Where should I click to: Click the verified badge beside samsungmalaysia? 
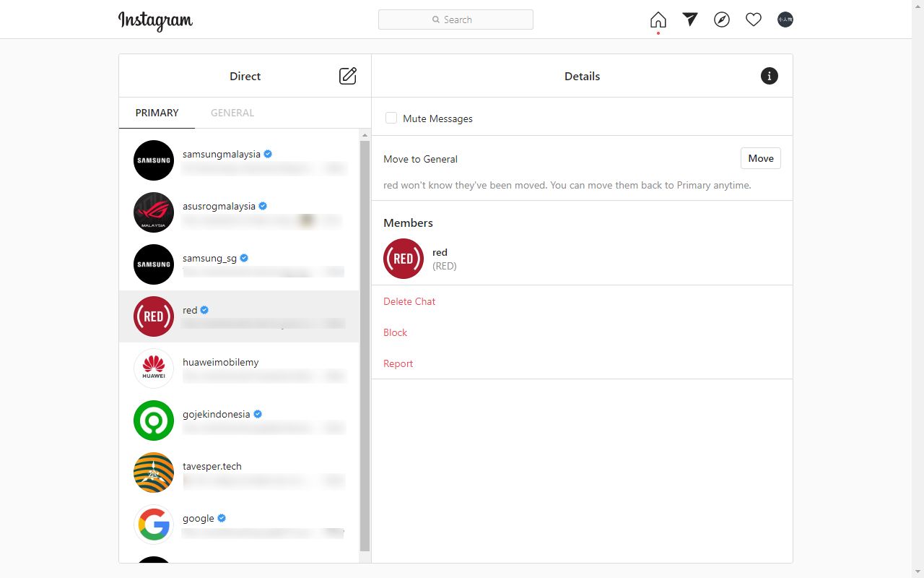pos(268,154)
